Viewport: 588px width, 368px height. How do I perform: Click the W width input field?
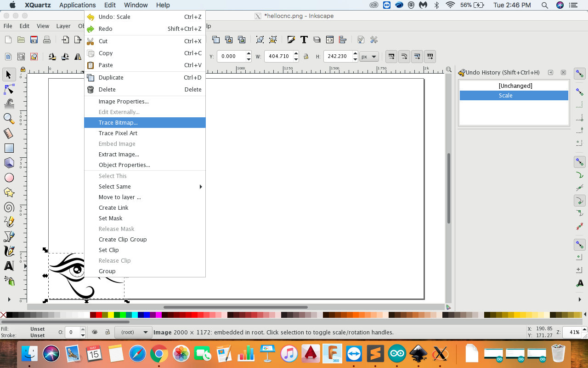(x=279, y=57)
